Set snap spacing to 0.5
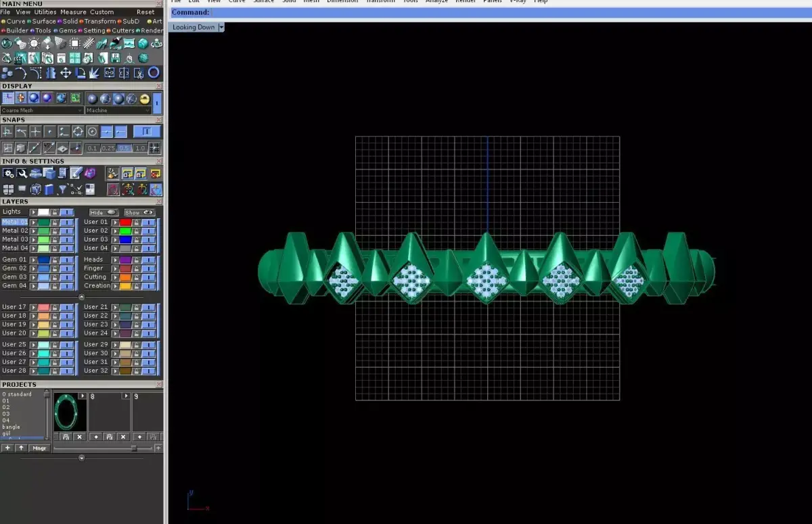Viewport: 812px width, 524px height. [124, 148]
